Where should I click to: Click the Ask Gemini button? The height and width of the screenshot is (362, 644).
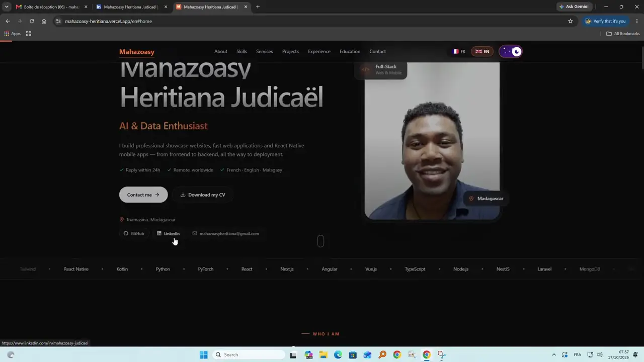(x=574, y=7)
